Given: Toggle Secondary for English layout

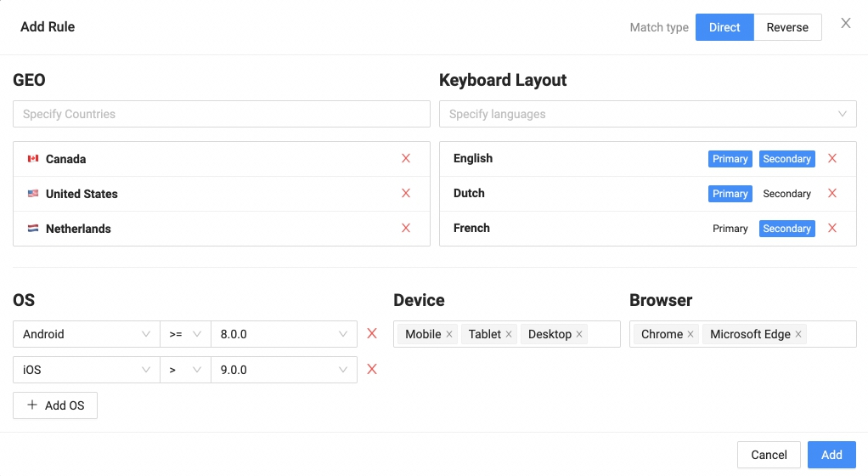Looking at the screenshot, I should click(x=786, y=159).
